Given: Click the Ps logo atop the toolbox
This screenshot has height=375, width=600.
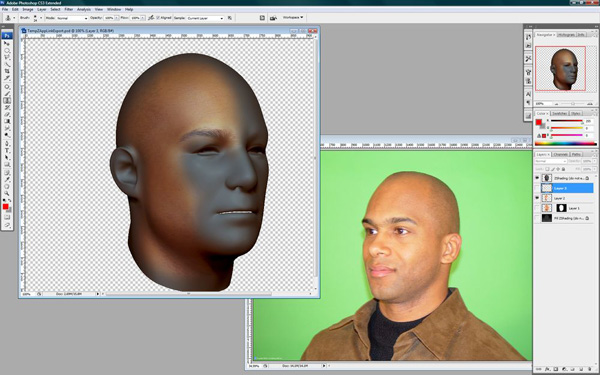Looking at the screenshot, I should [7, 36].
